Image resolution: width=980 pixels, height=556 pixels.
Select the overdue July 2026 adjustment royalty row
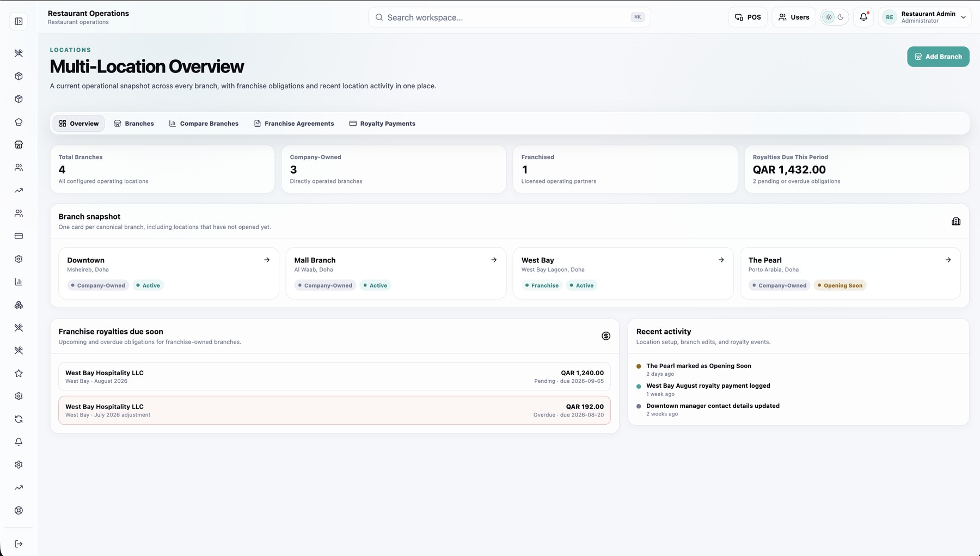334,411
